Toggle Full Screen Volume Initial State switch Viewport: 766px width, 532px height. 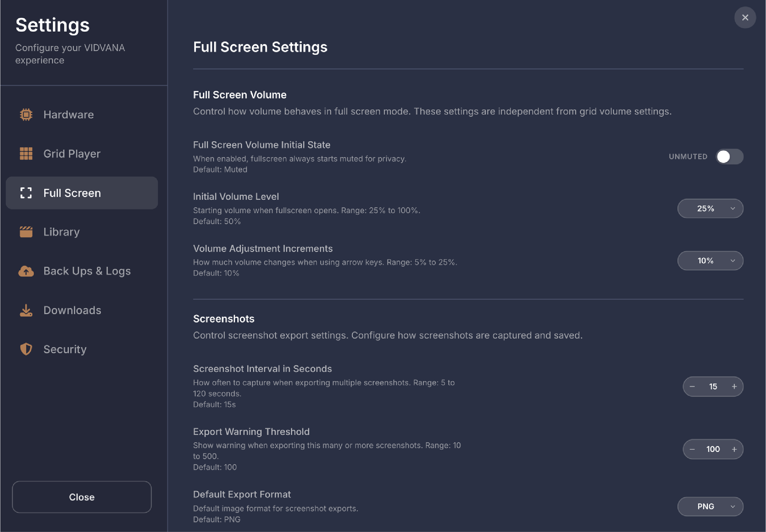tap(729, 157)
